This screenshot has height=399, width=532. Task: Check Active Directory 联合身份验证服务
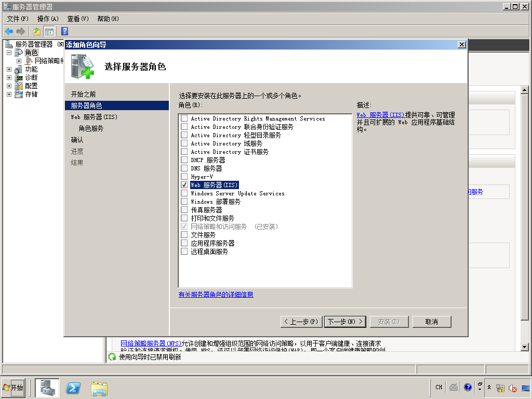point(184,127)
